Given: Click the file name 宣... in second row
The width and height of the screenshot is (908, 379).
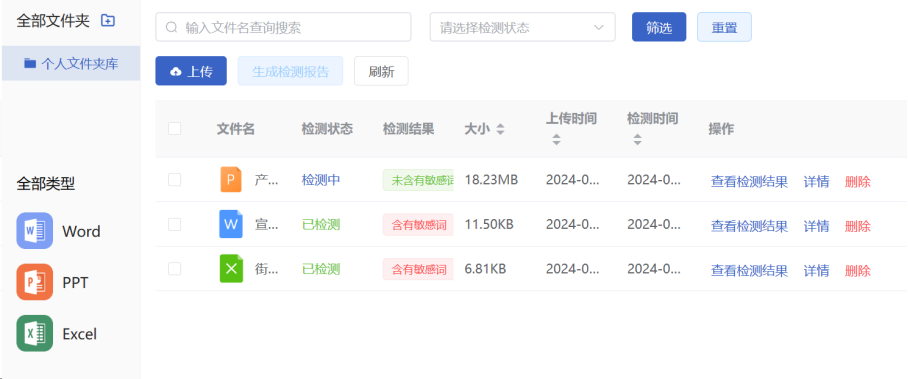Looking at the screenshot, I should point(266,225).
